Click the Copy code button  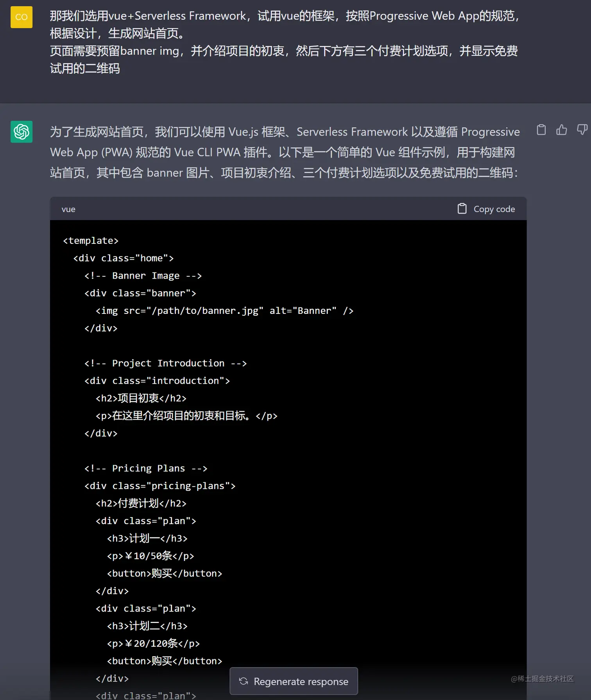(486, 209)
